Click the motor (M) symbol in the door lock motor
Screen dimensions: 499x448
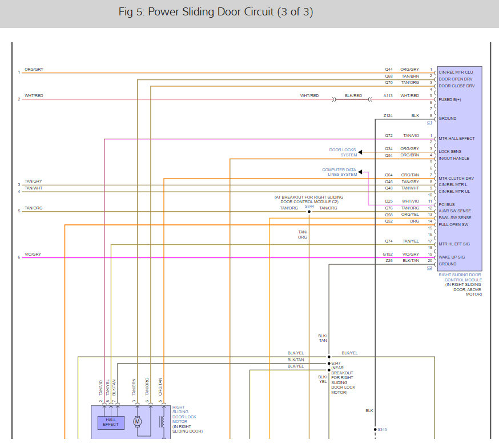tap(138, 422)
